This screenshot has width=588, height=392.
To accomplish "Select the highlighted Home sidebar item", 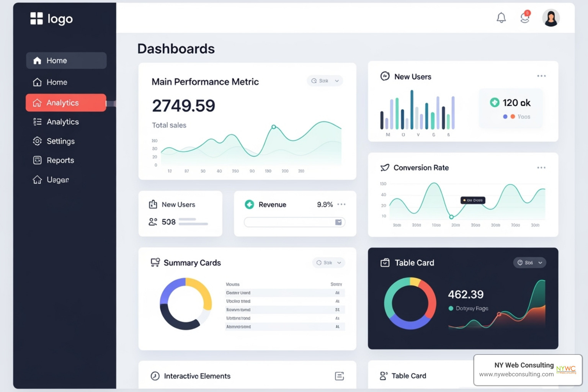I will [x=66, y=60].
